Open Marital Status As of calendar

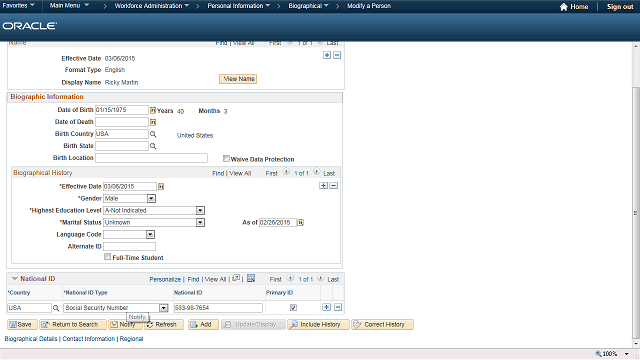300,222
